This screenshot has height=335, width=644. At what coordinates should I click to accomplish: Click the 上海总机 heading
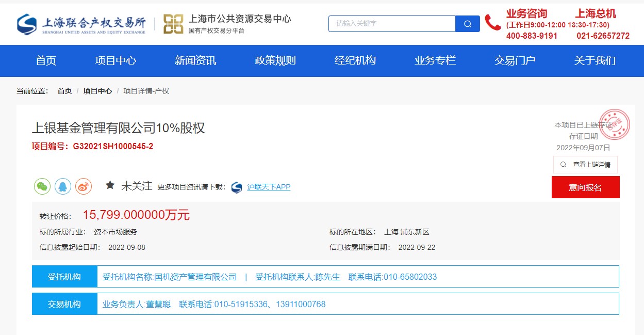pyautogui.click(x=596, y=13)
